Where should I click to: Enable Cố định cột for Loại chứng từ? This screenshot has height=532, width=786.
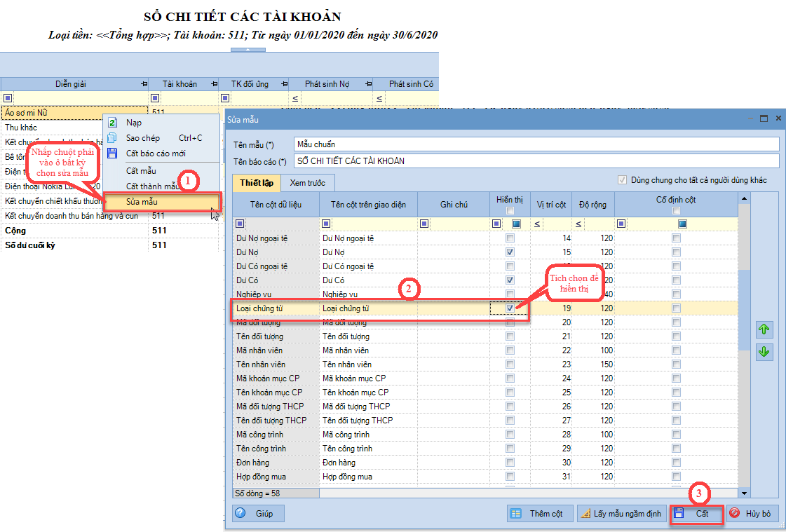pyautogui.click(x=676, y=308)
